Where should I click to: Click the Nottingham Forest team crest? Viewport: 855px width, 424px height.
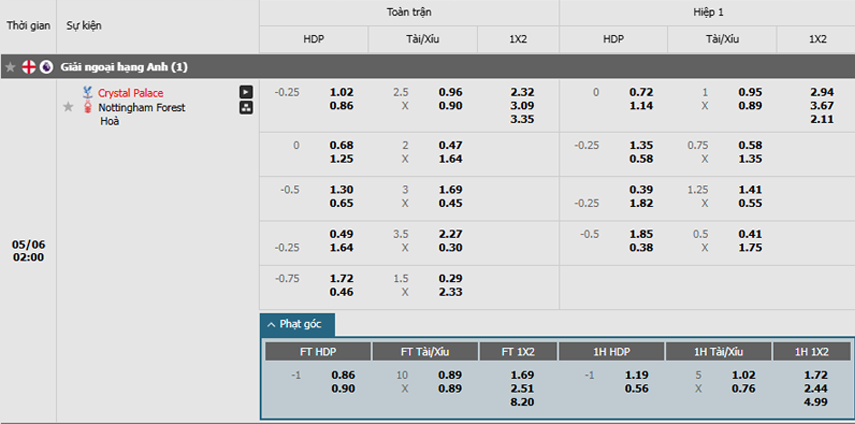coord(87,107)
